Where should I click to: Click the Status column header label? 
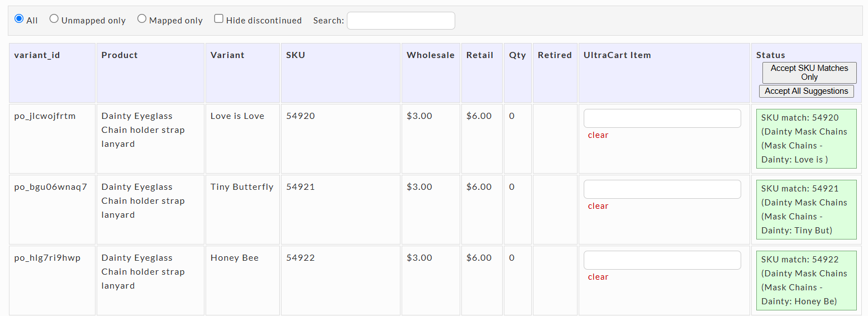pos(771,55)
